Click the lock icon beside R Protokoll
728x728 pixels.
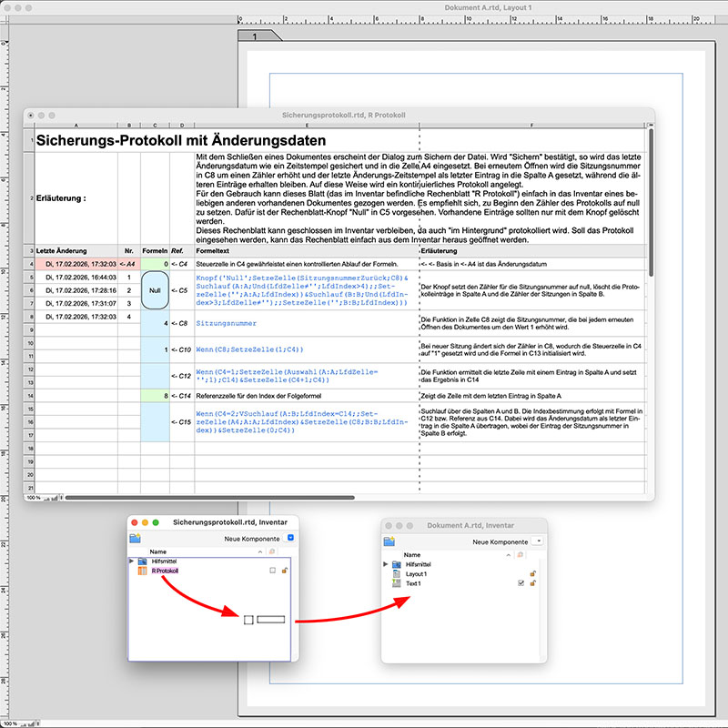(285, 571)
